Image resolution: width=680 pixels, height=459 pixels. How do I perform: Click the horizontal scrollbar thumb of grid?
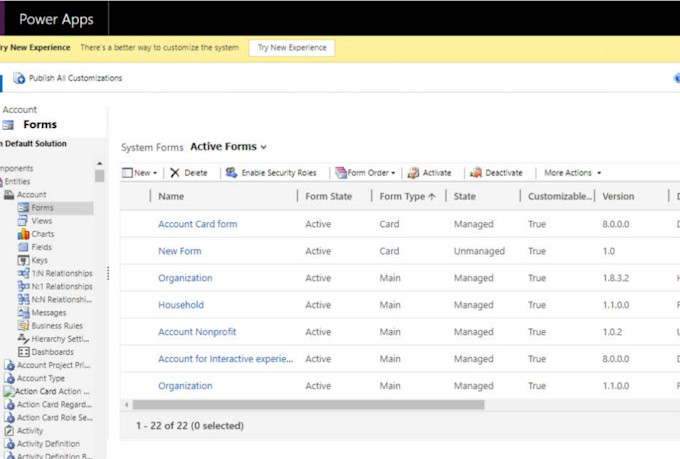point(308,405)
